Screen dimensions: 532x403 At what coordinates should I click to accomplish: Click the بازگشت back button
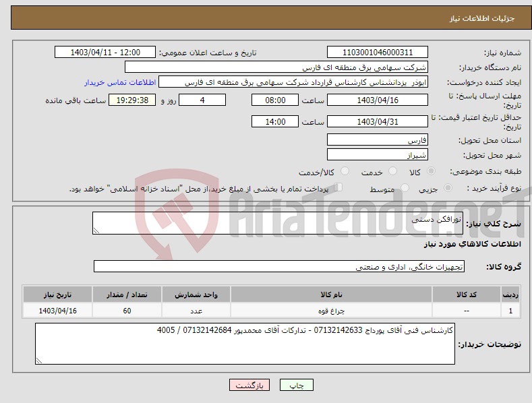point(249,385)
